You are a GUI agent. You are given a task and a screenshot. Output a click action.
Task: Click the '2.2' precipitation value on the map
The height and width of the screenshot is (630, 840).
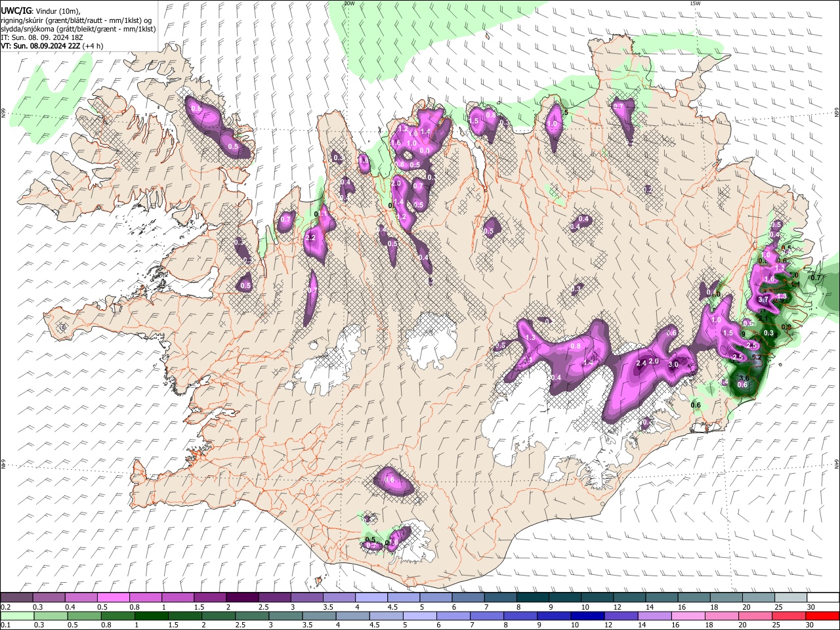[x=311, y=238]
